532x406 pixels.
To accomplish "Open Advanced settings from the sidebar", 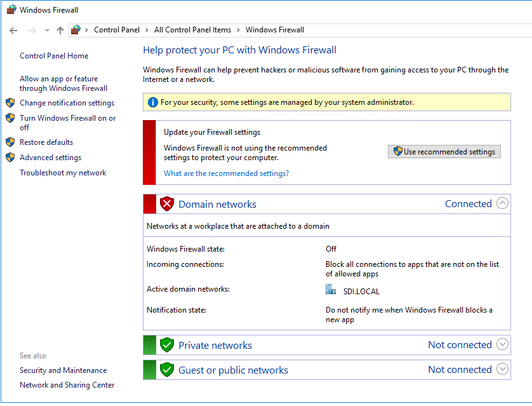I will tap(50, 158).
